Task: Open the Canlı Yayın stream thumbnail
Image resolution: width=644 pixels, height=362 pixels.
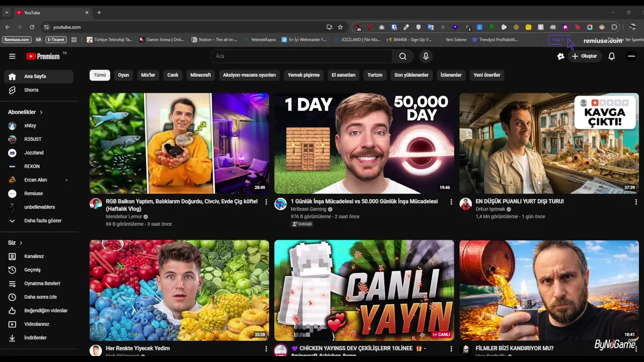Action: (x=364, y=290)
